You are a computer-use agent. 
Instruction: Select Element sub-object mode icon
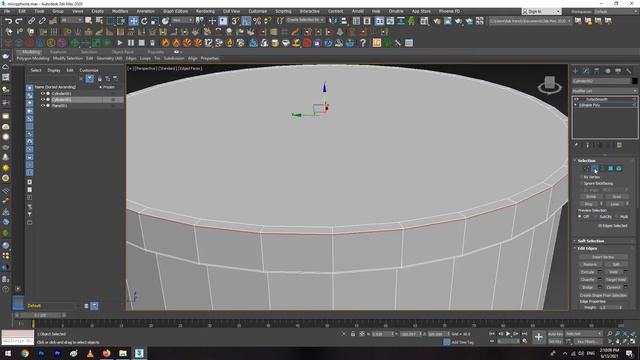click(619, 168)
